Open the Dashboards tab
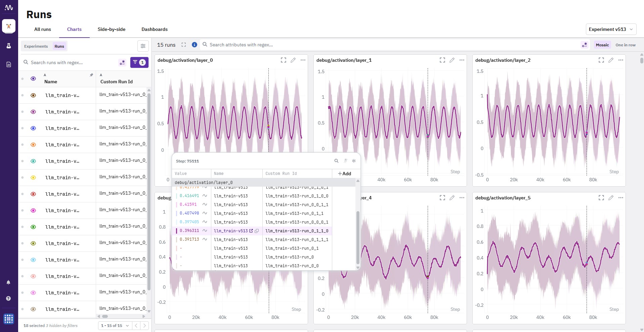This screenshot has width=644, height=332. tap(155, 29)
